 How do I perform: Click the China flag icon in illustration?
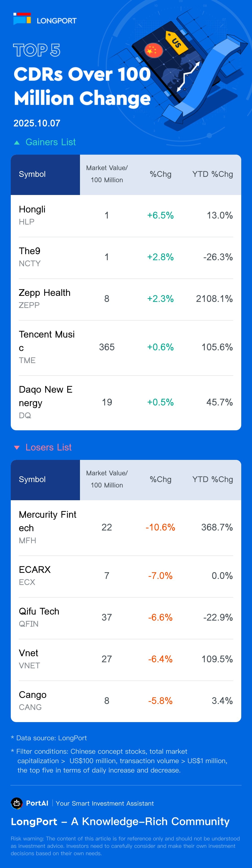click(x=154, y=51)
